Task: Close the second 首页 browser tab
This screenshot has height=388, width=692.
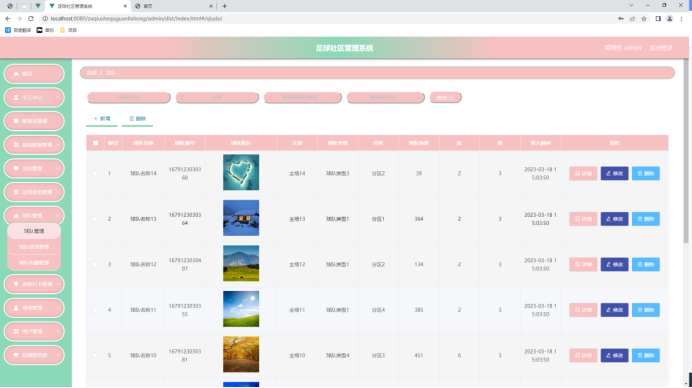Action: (211, 6)
